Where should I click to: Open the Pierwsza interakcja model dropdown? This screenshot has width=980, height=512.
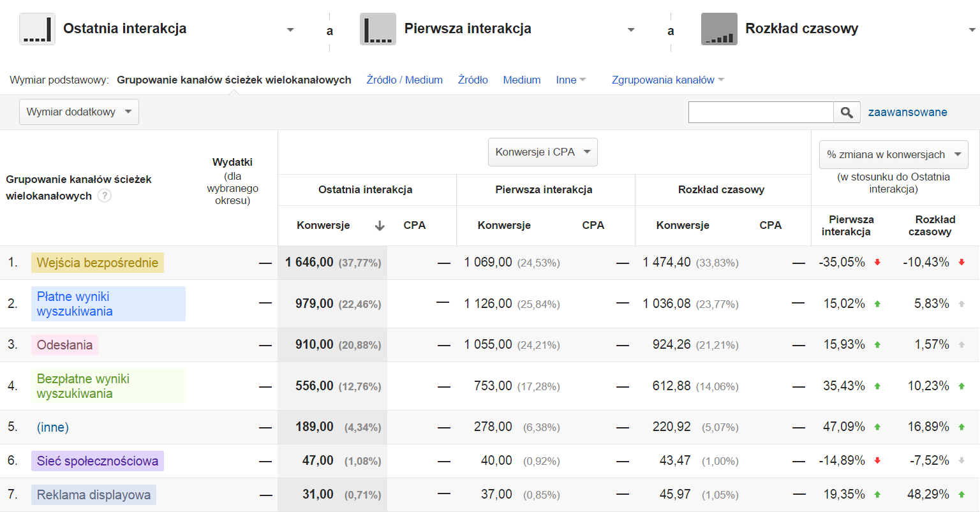(631, 30)
